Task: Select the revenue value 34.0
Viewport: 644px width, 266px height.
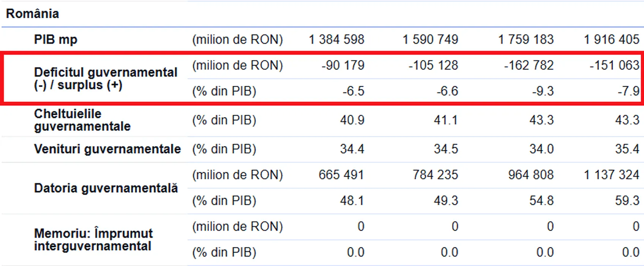Action: click(541, 149)
